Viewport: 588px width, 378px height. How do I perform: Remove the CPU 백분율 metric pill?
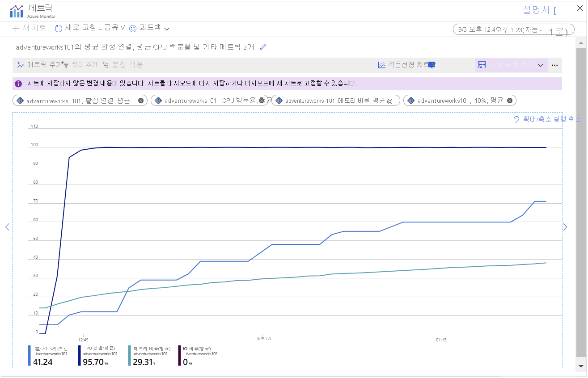262,101
